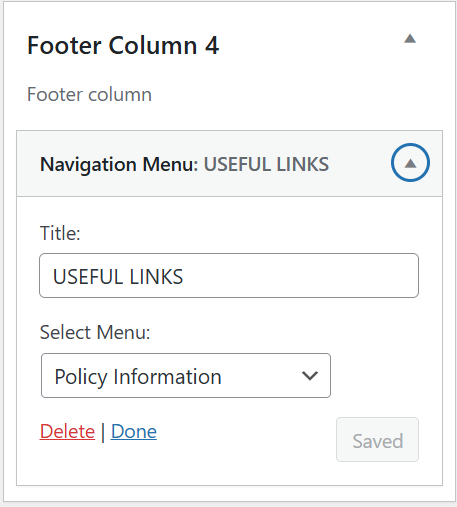Collapse the Footer Column 4 panel arrow
The image size is (457, 507).
[x=410, y=39]
